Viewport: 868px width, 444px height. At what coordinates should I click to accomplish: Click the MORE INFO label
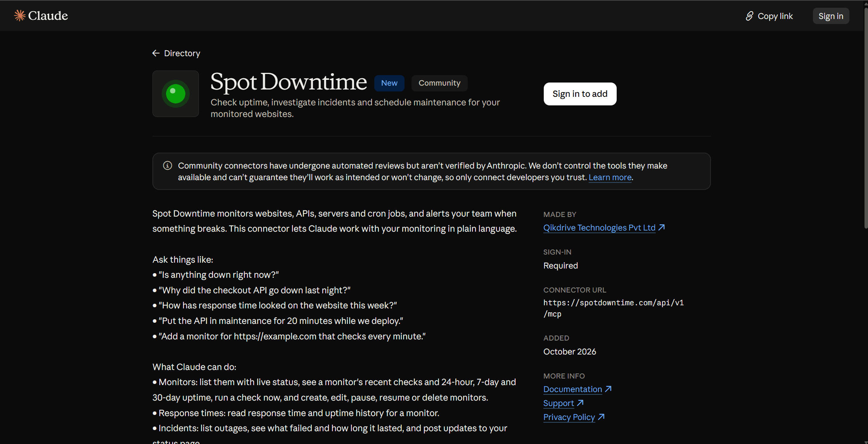pos(564,376)
